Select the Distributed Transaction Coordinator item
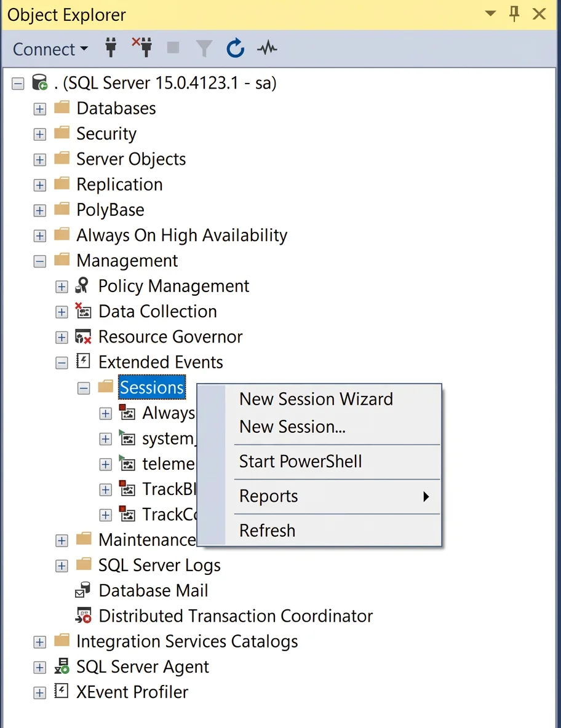This screenshot has height=728, width=561. (236, 616)
